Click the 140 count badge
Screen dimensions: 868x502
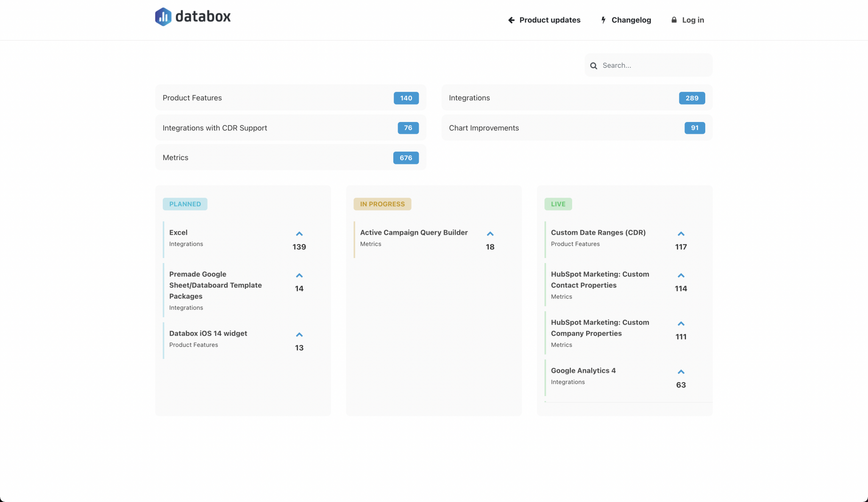pyautogui.click(x=406, y=98)
